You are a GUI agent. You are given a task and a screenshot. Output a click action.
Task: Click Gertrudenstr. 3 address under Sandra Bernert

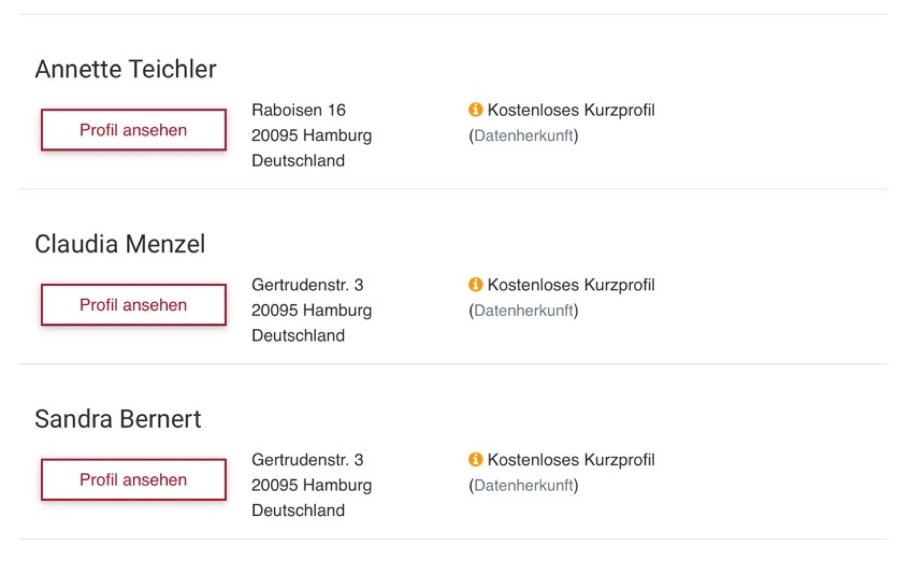(307, 460)
